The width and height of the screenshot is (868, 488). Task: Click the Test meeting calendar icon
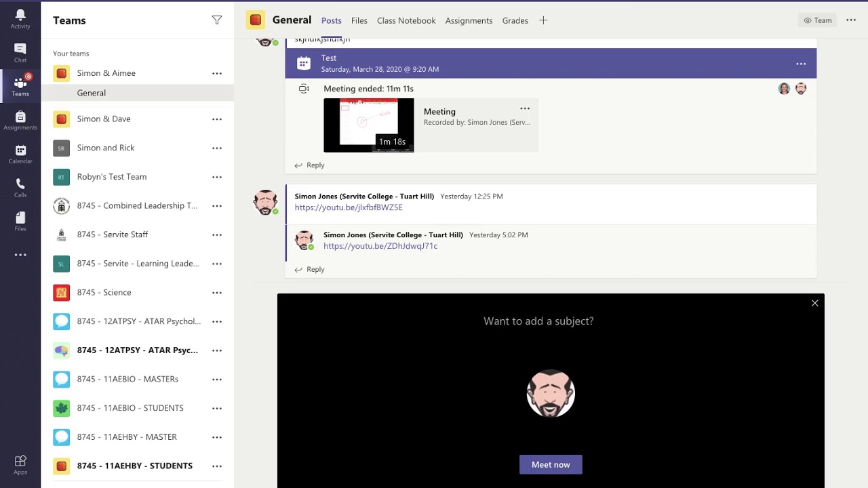(x=304, y=63)
